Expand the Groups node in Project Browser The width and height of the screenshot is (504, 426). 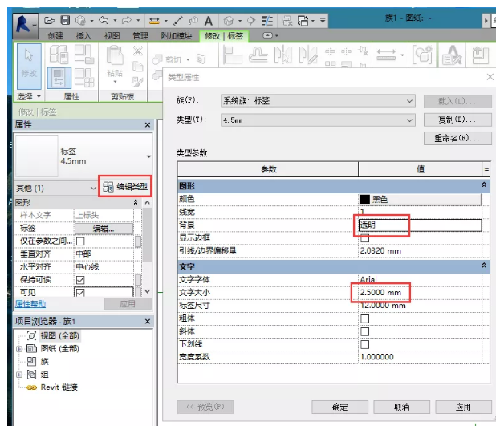pos(19,375)
